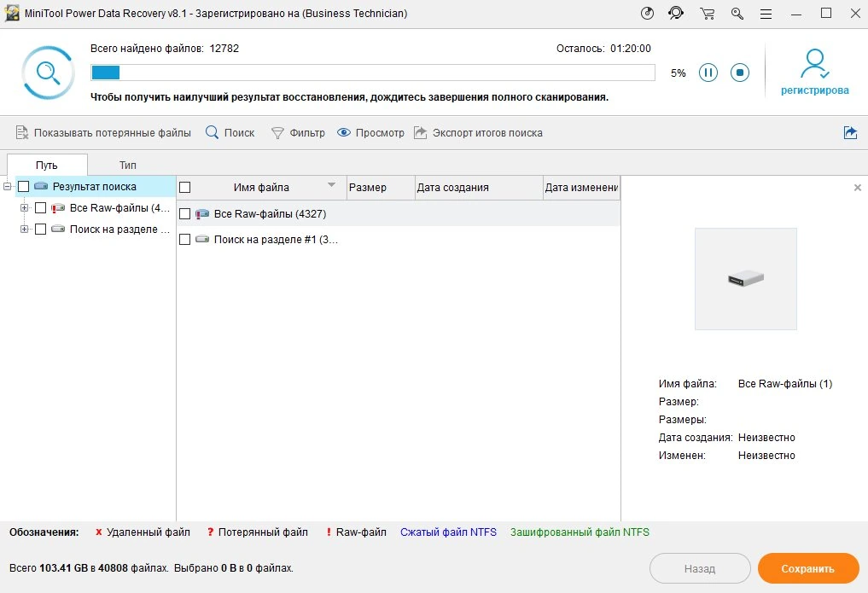The width and height of the screenshot is (868, 593).
Task: Check Результат поиска tree checkbox
Action: coord(23,186)
